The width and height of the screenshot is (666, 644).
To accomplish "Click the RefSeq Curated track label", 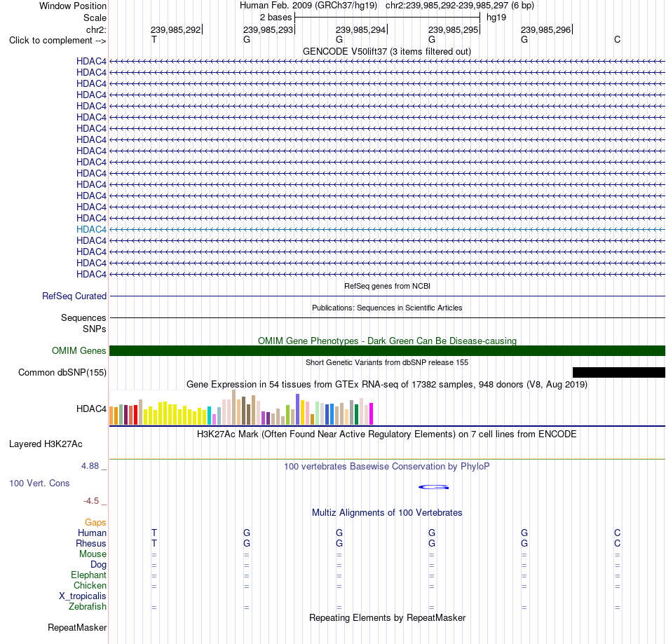I will point(74,296).
